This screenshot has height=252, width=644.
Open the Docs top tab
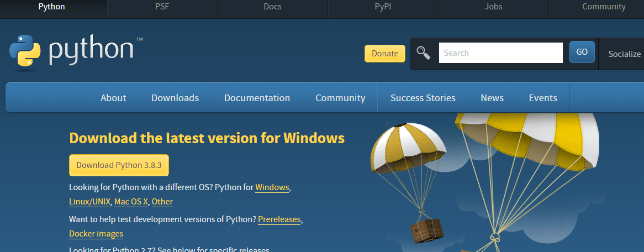pyautogui.click(x=273, y=7)
